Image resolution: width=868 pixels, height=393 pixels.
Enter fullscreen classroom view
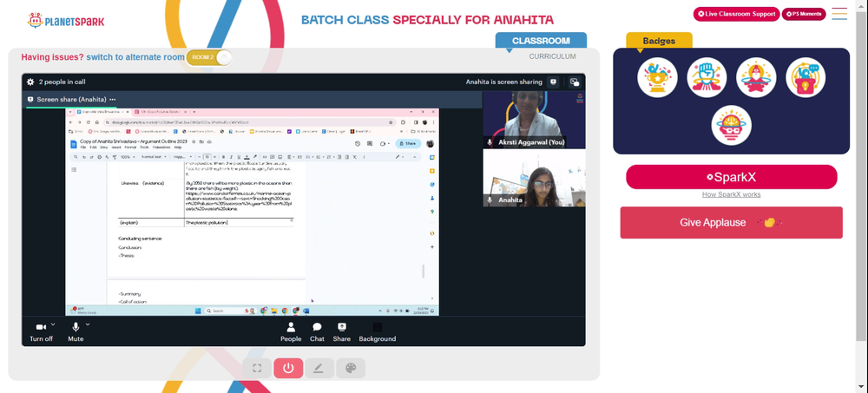click(x=257, y=368)
